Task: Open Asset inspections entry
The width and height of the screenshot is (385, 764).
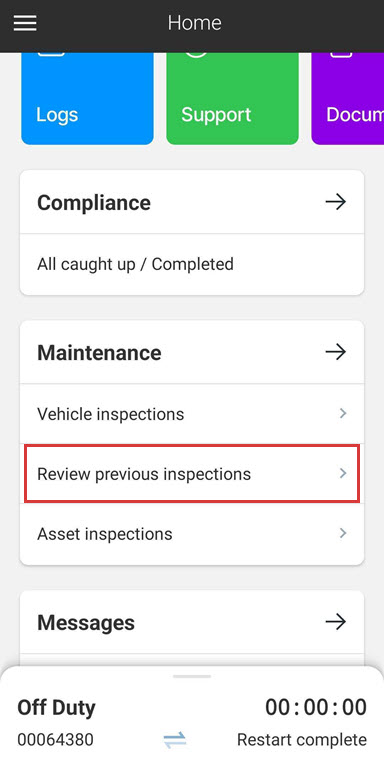Action: pos(192,534)
